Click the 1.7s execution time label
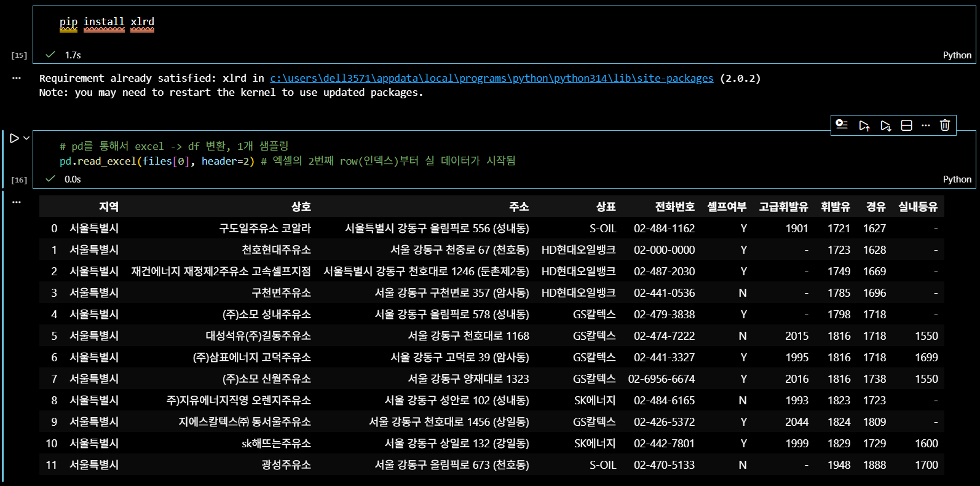This screenshot has height=486, width=980. point(73,55)
